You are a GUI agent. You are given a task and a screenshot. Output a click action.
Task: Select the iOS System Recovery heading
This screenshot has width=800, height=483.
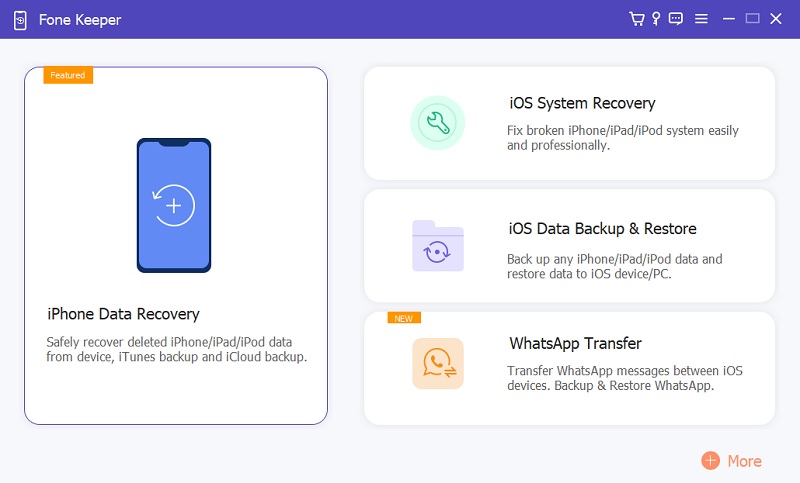click(582, 103)
